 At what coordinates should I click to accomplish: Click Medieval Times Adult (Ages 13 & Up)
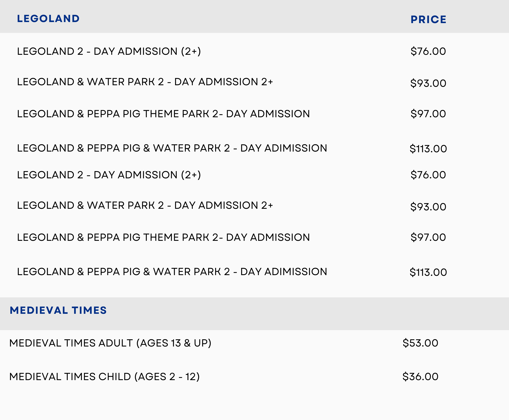pyautogui.click(x=110, y=343)
